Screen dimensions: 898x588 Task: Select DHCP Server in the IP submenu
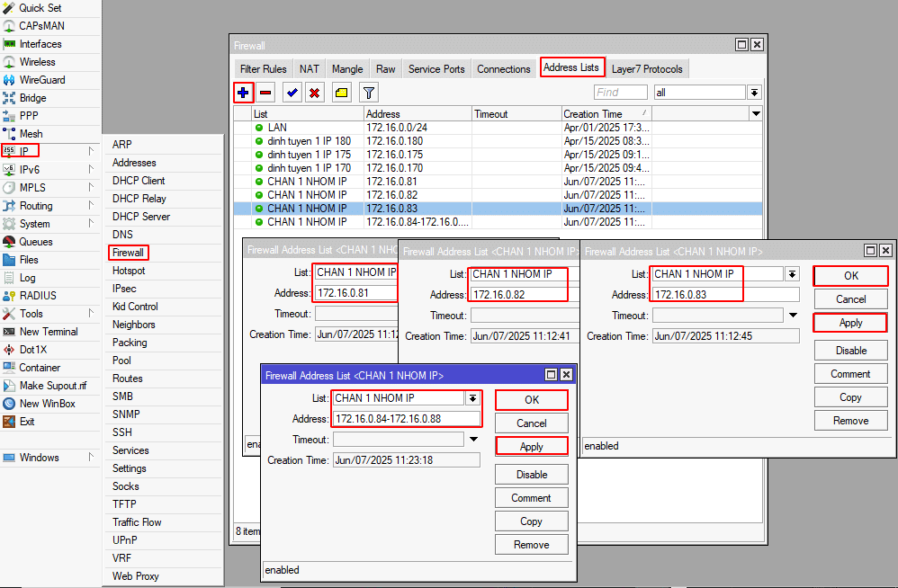point(164,217)
